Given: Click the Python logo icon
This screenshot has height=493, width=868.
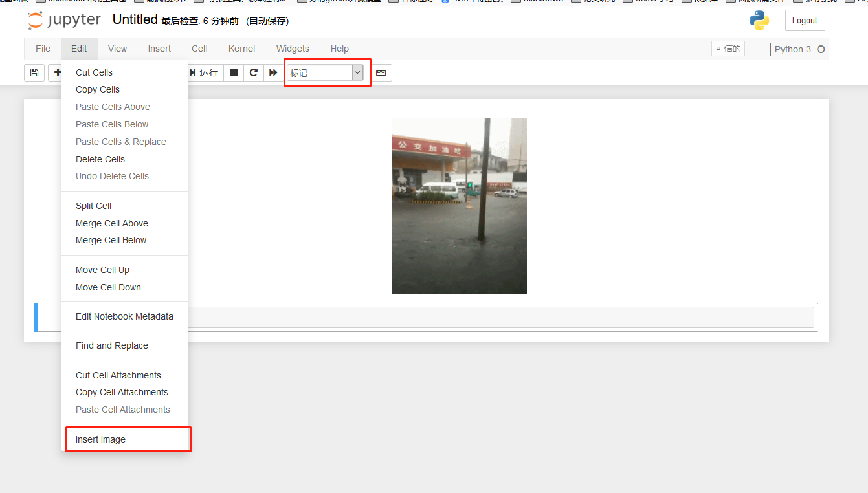Looking at the screenshot, I should (x=759, y=20).
